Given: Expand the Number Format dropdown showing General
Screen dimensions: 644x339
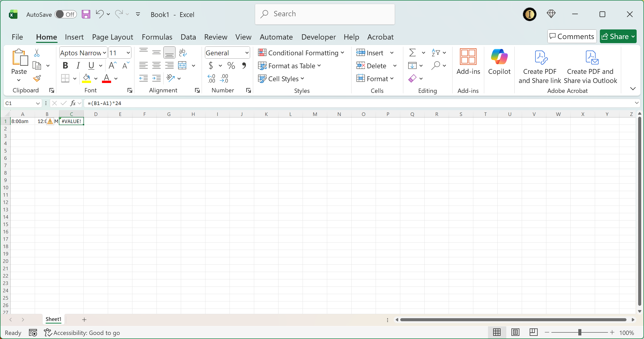Looking at the screenshot, I should point(246,53).
